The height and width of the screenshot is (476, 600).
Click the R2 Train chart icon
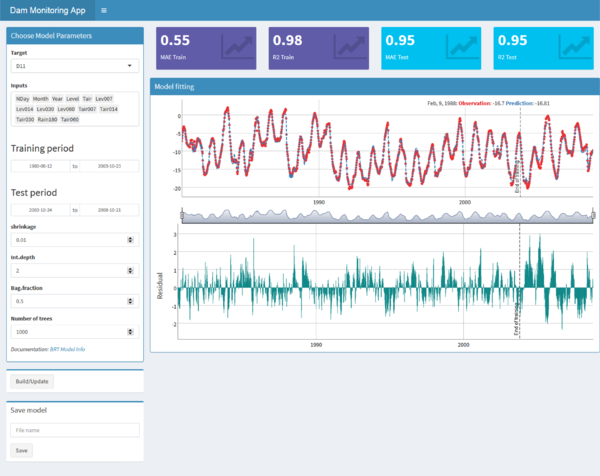pos(349,46)
